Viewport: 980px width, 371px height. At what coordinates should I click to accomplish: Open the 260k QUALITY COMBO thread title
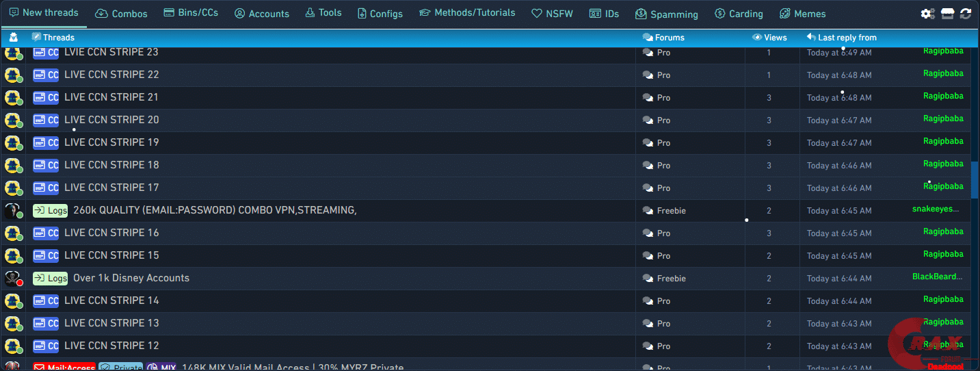click(215, 210)
